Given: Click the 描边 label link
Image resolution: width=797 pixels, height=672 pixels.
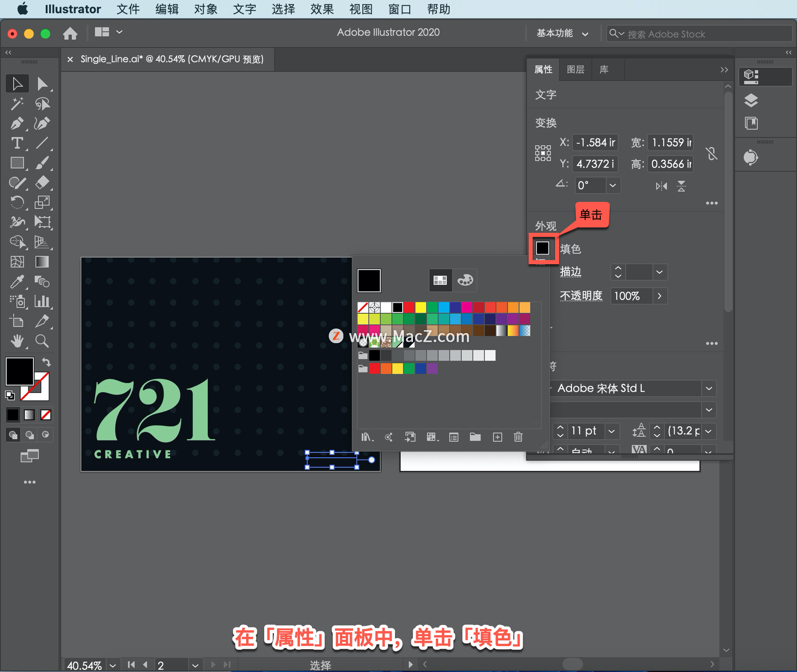Looking at the screenshot, I should click(570, 272).
